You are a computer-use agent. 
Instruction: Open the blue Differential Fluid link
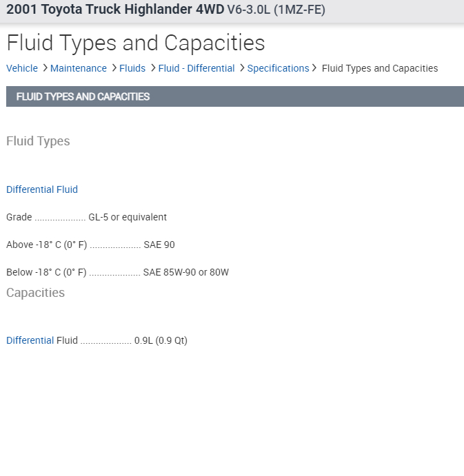coord(42,189)
